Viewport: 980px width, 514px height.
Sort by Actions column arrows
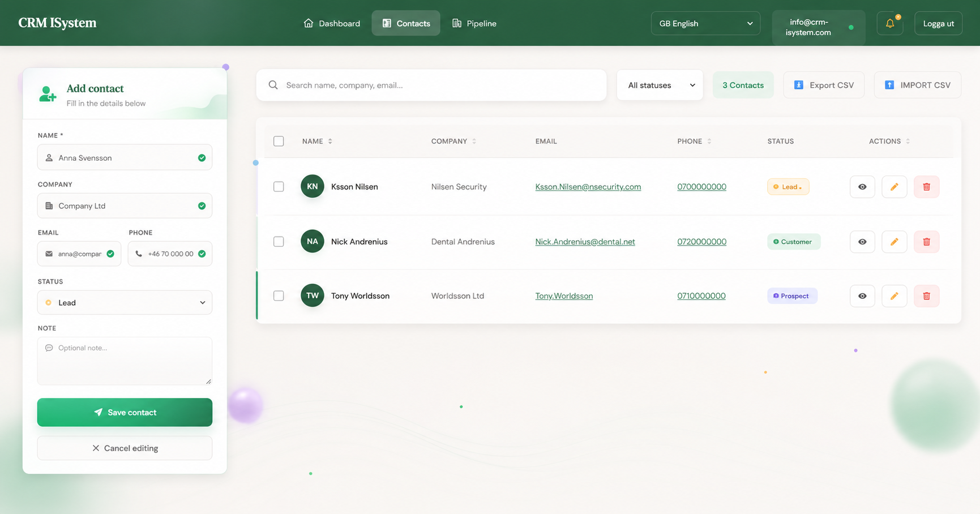[908, 142]
